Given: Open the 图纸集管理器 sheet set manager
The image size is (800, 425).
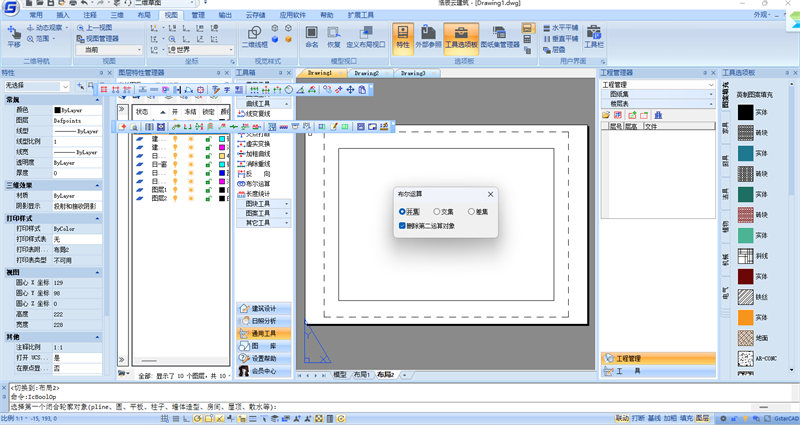Looking at the screenshot, I should pyautogui.click(x=499, y=37).
